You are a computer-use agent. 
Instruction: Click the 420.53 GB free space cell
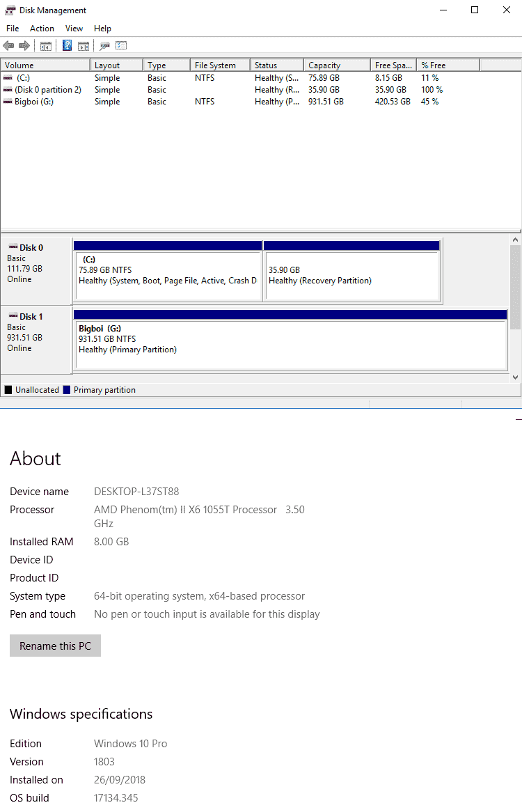[x=393, y=102]
